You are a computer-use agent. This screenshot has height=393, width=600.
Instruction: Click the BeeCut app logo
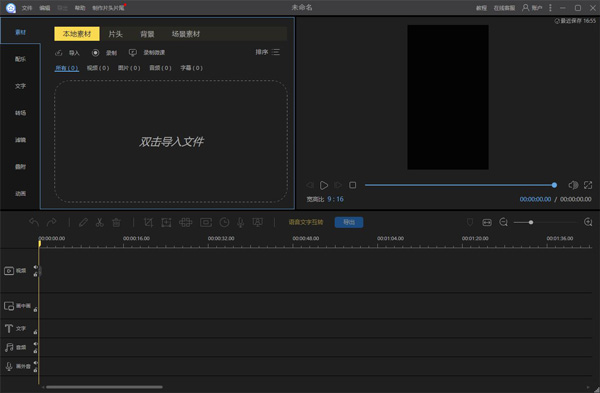11,8
